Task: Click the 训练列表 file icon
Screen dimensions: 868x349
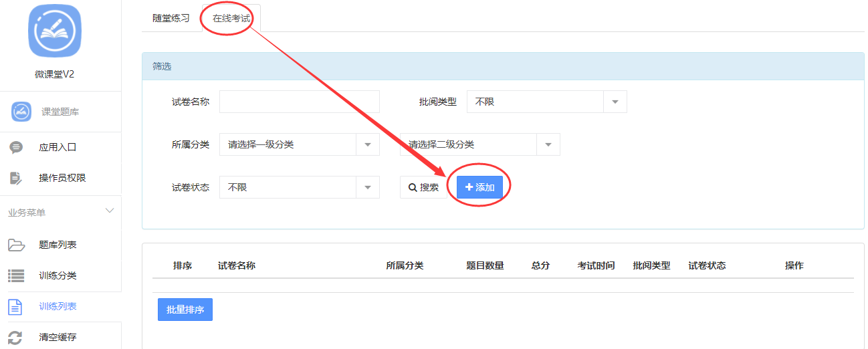Action: 15,306
